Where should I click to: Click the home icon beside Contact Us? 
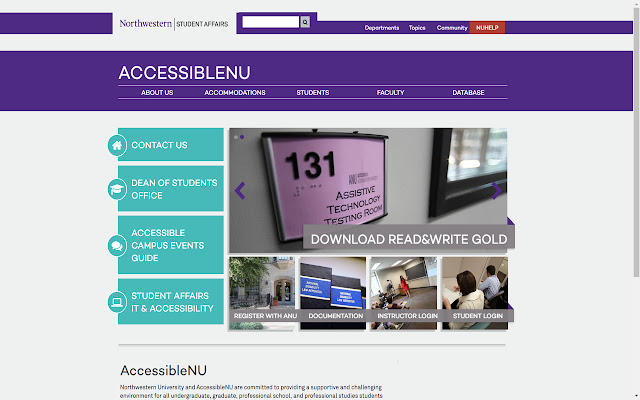pyautogui.click(x=117, y=145)
